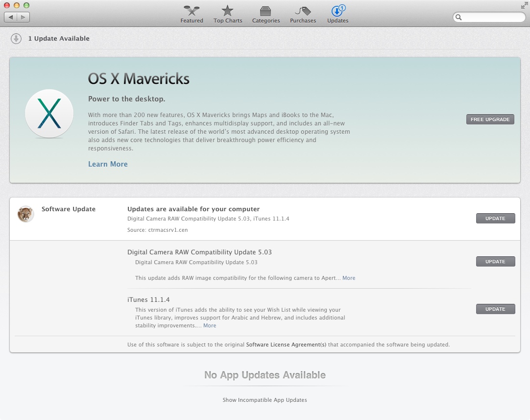This screenshot has height=420, width=530.
Task: Click the iTunes 11.1.4 title
Action: (x=148, y=299)
